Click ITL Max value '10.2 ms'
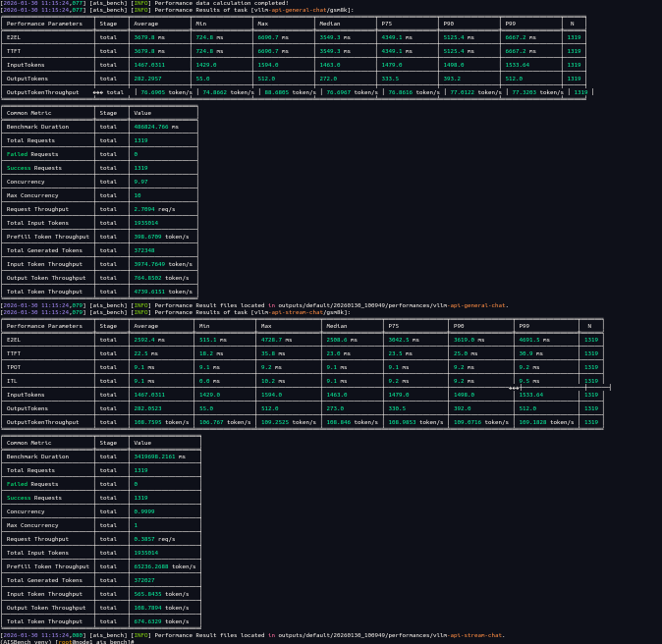The height and width of the screenshot is (644, 662). point(273,381)
